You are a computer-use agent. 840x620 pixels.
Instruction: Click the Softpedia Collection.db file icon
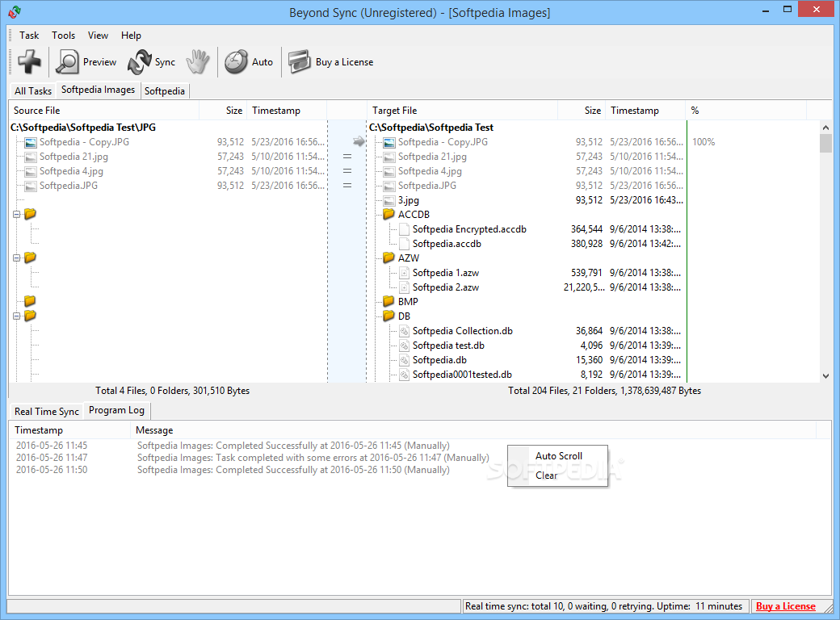405,331
